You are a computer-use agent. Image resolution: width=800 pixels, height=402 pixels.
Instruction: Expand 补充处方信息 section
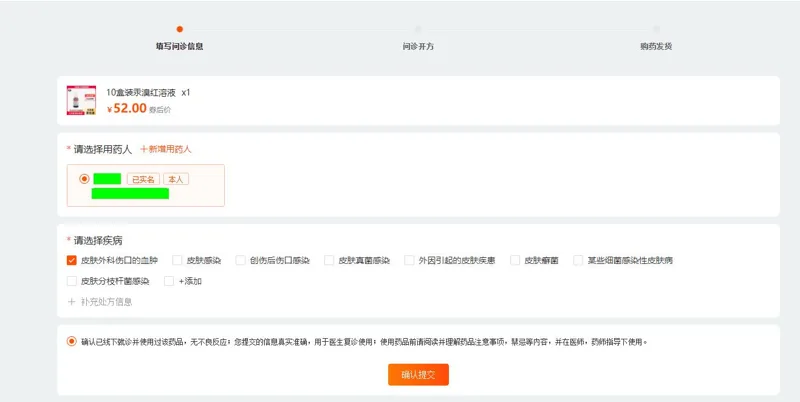(100, 302)
